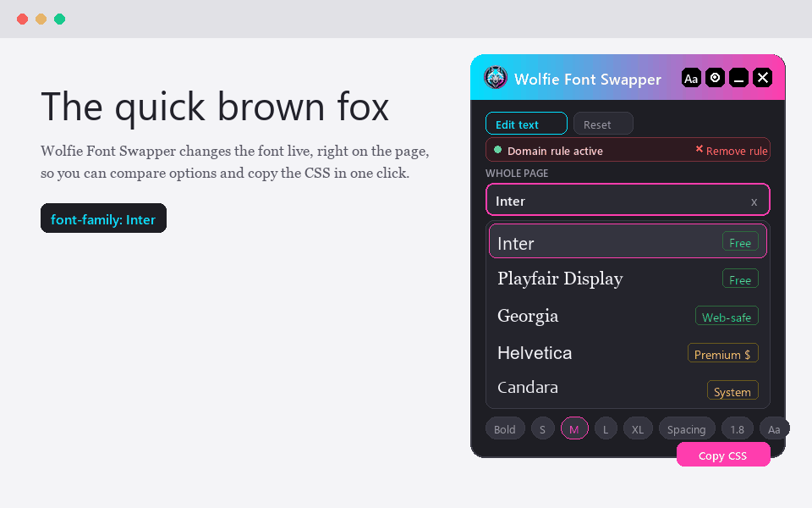Click the font-family: Inter code pill

(103, 218)
